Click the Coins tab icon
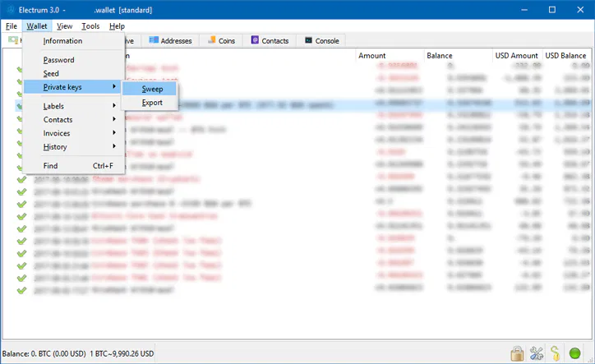The image size is (595, 364). coord(212,40)
